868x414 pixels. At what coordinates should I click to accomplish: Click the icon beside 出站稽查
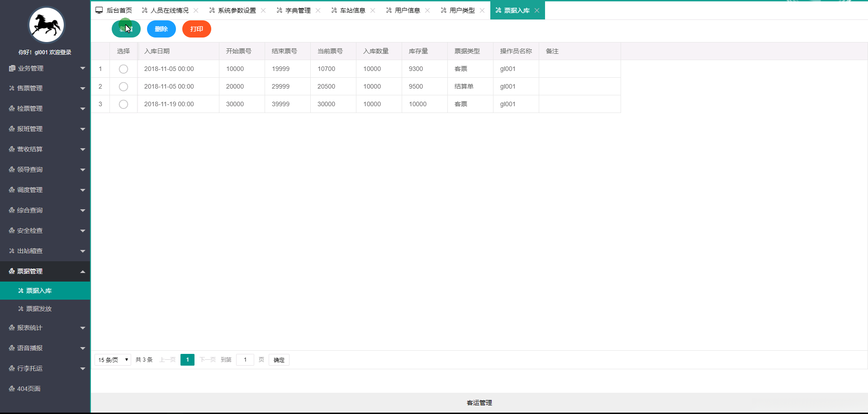point(12,251)
